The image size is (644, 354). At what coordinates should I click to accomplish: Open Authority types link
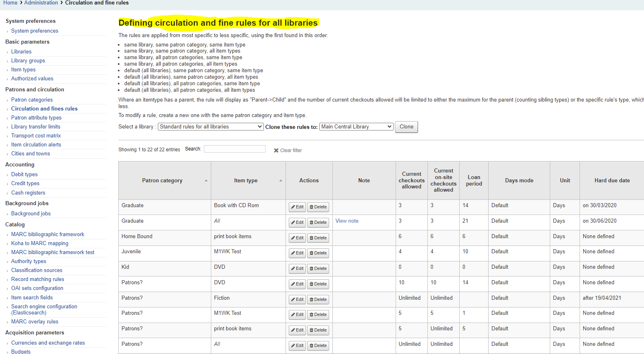[29, 261]
